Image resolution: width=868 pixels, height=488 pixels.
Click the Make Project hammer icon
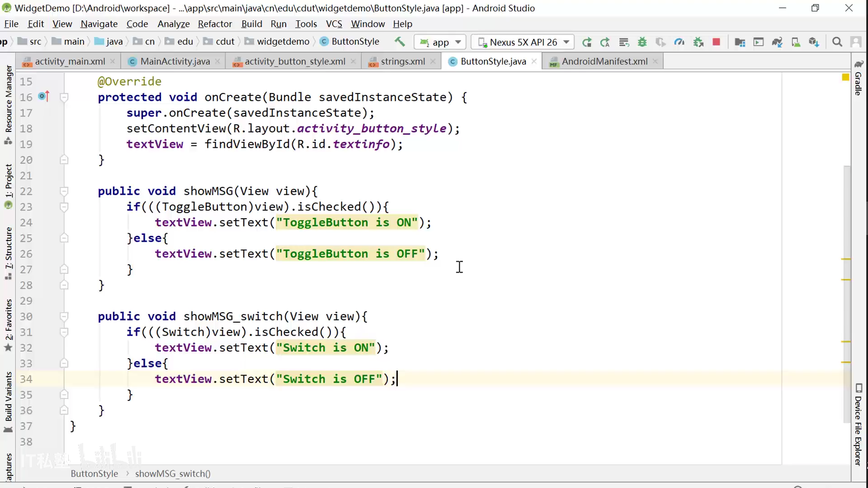pyautogui.click(x=400, y=42)
